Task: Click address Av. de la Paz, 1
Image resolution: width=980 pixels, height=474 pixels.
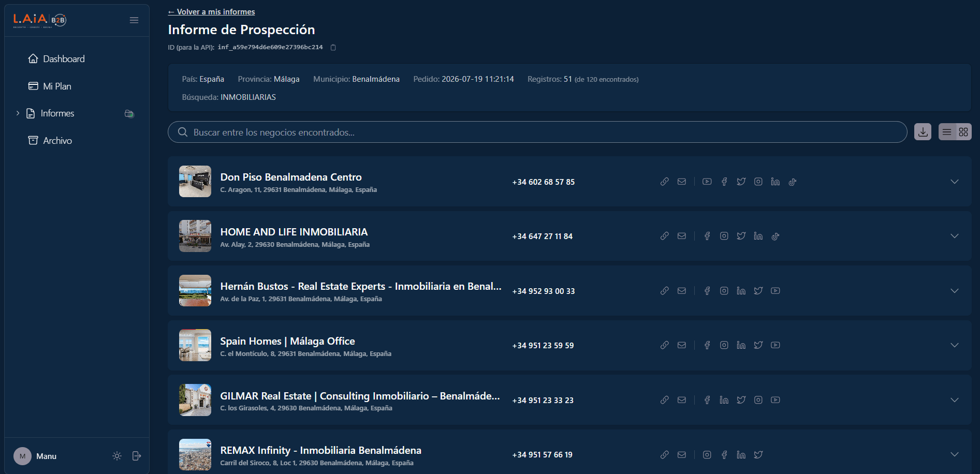Action: 301,299
